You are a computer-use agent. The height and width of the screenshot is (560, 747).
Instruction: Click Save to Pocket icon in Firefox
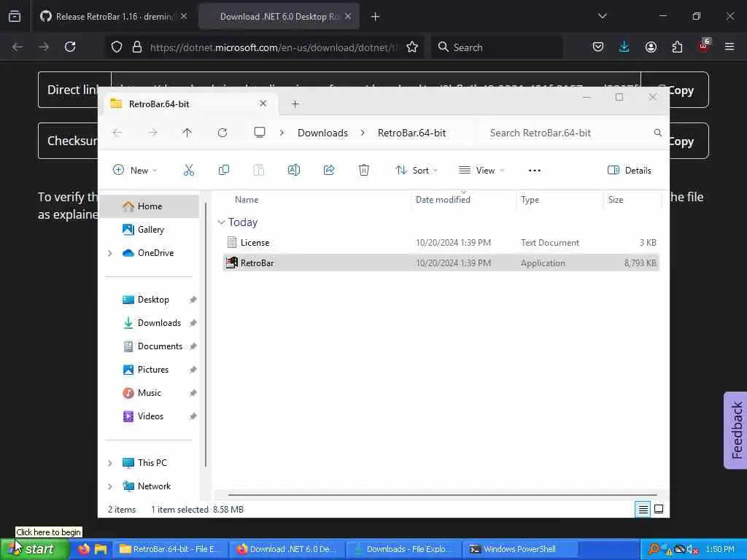pos(598,47)
